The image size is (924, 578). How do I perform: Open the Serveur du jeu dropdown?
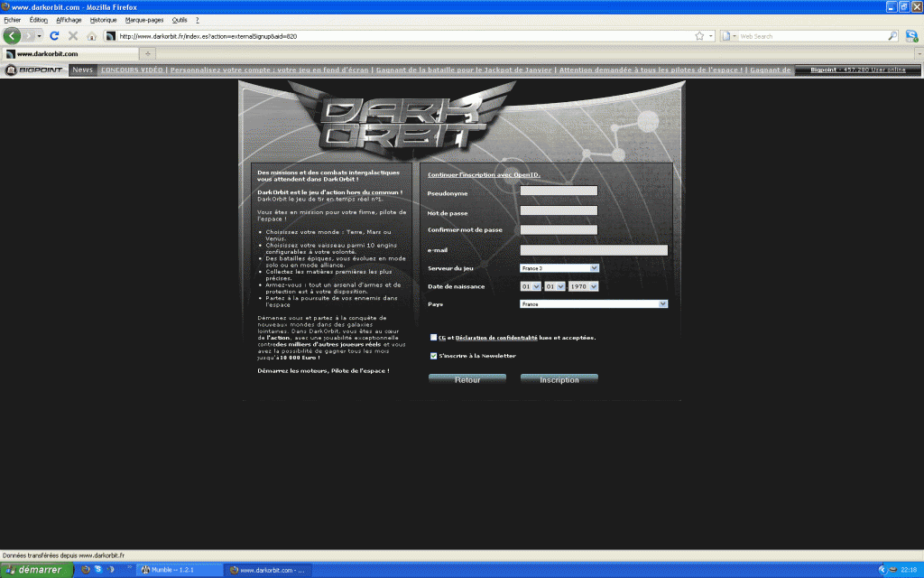point(559,267)
